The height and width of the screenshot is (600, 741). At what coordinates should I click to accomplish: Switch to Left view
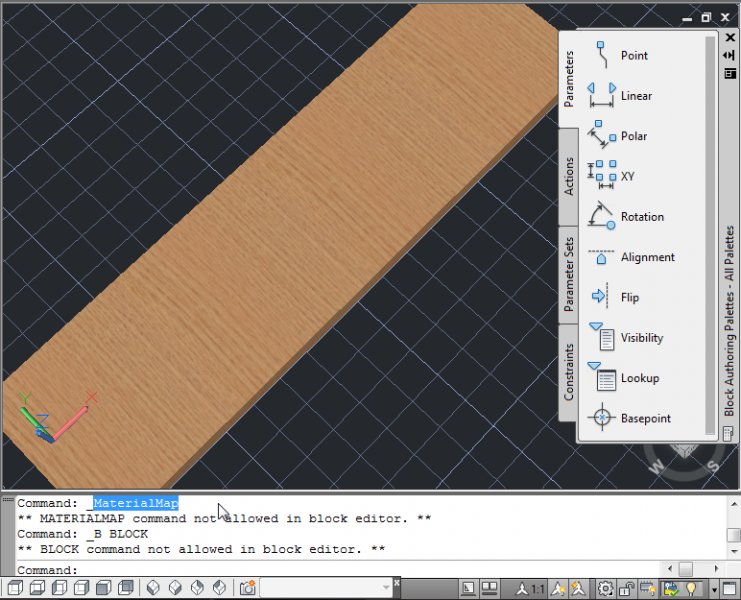click(59, 588)
